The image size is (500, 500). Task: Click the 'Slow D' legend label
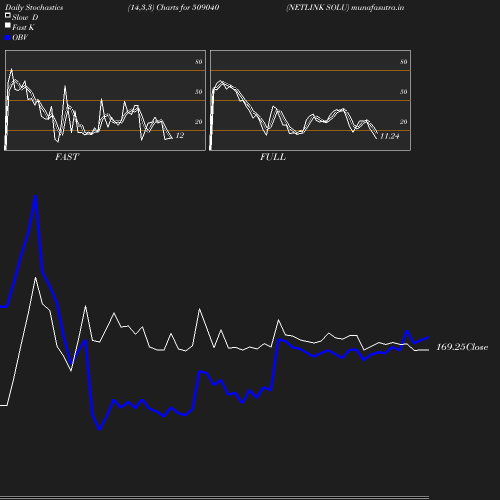25,18
